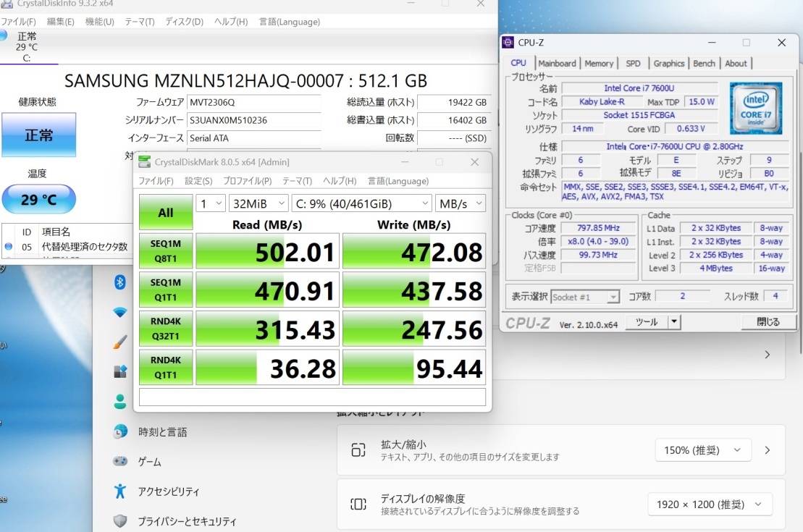Switch to the About tab in CPU-Z
This screenshot has height=532, width=803.
coord(736,64)
